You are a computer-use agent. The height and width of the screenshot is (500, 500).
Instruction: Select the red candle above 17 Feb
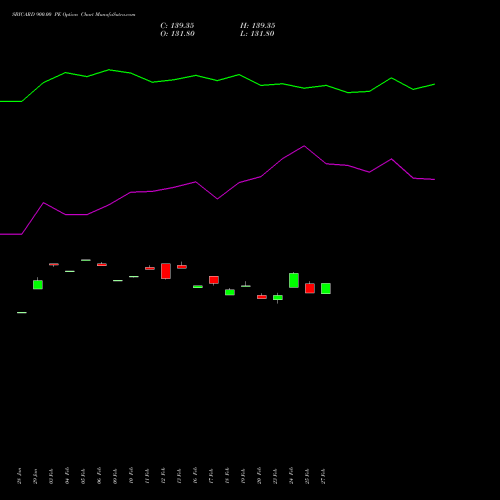[214, 280]
